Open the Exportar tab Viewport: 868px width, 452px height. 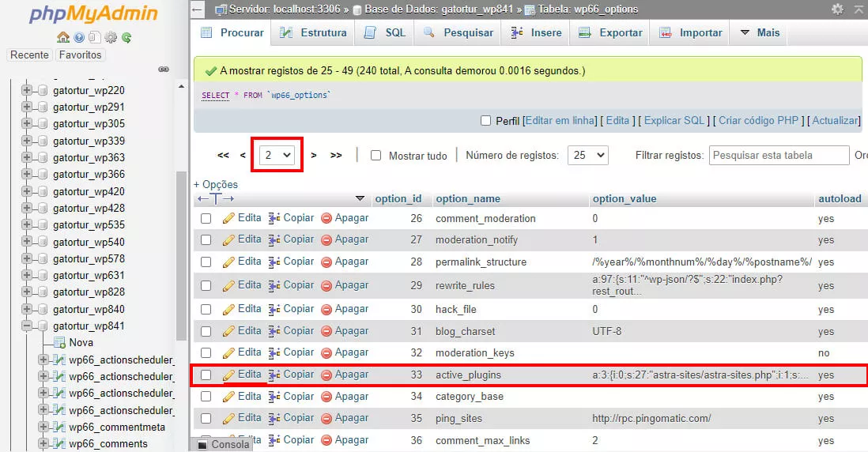click(610, 32)
